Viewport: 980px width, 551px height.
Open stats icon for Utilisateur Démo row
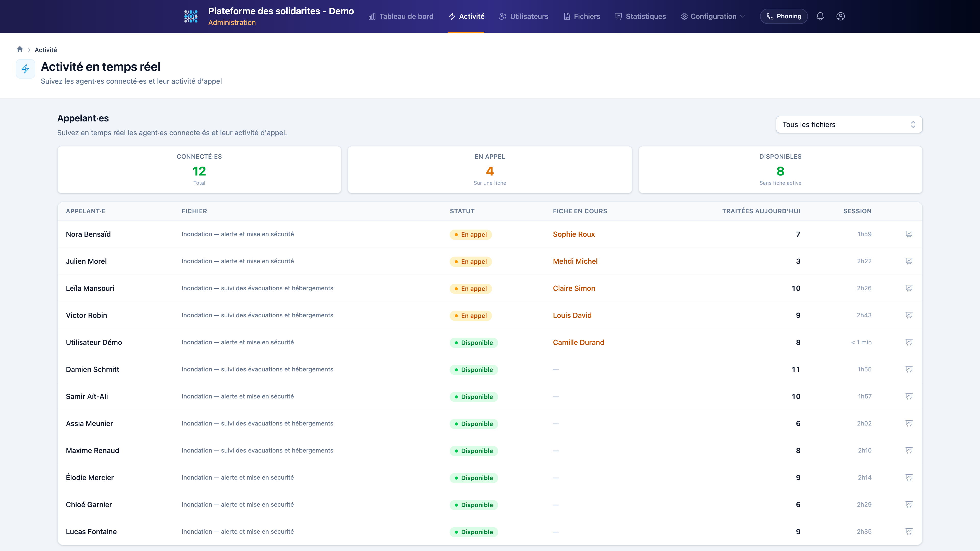(909, 342)
